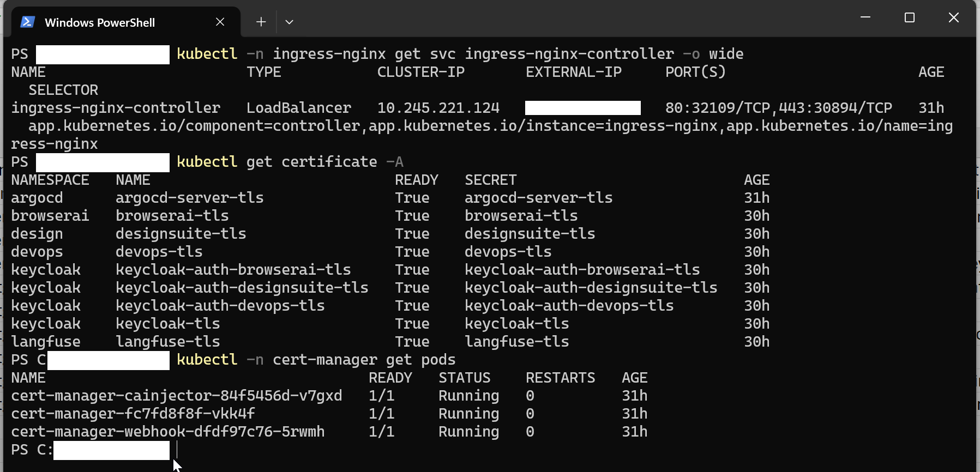Click the STATUS column header
The width and height of the screenshot is (980, 472).
click(465, 378)
